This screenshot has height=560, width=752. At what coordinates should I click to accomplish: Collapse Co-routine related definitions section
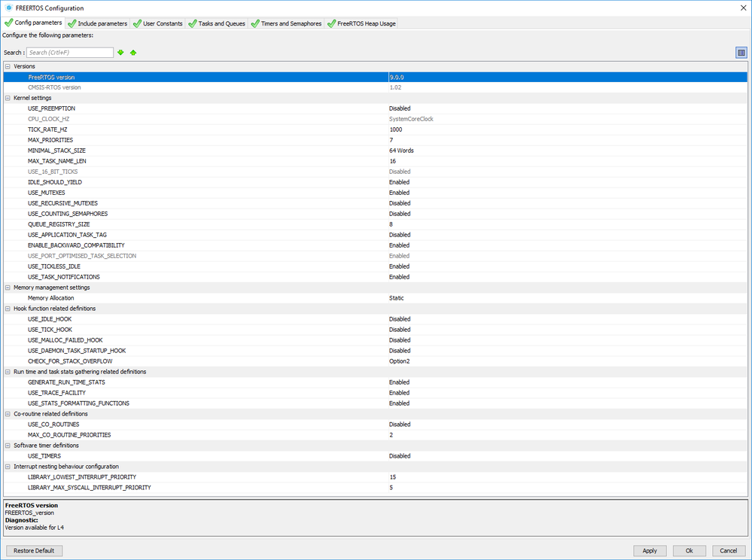pos(8,414)
